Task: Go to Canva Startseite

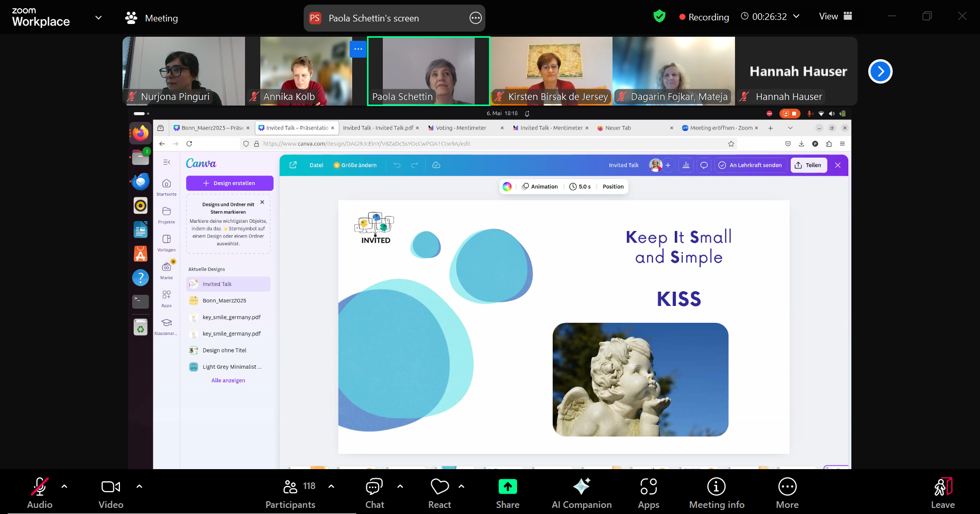Action: coord(166,187)
